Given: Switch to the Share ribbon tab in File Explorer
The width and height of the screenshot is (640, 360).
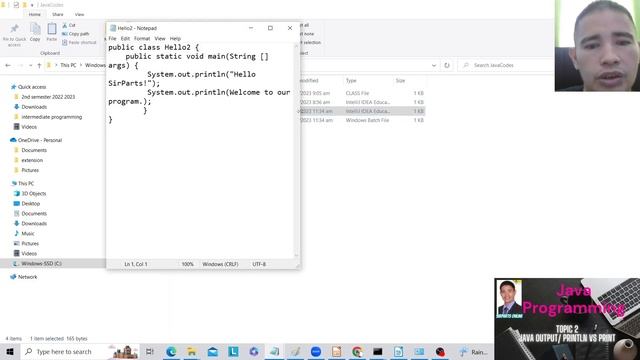Looking at the screenshot, I should coord(58,14).
